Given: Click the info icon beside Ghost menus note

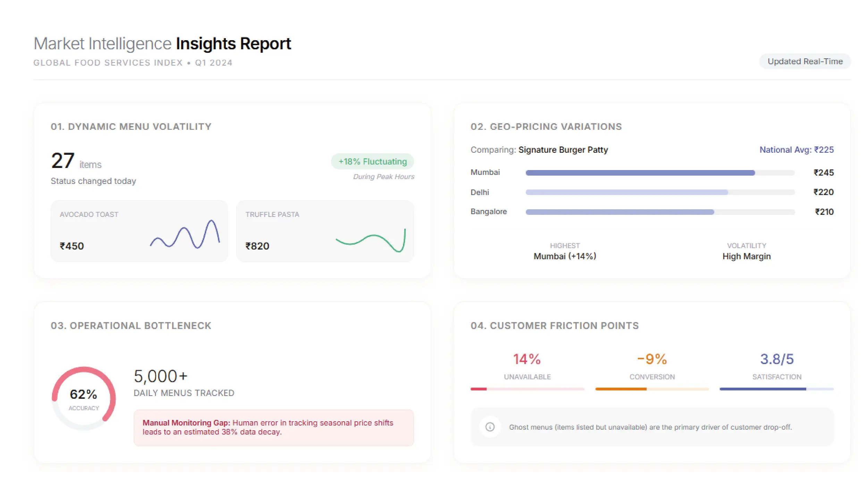Looking at the screenshot, I should [x=490, y=427].
